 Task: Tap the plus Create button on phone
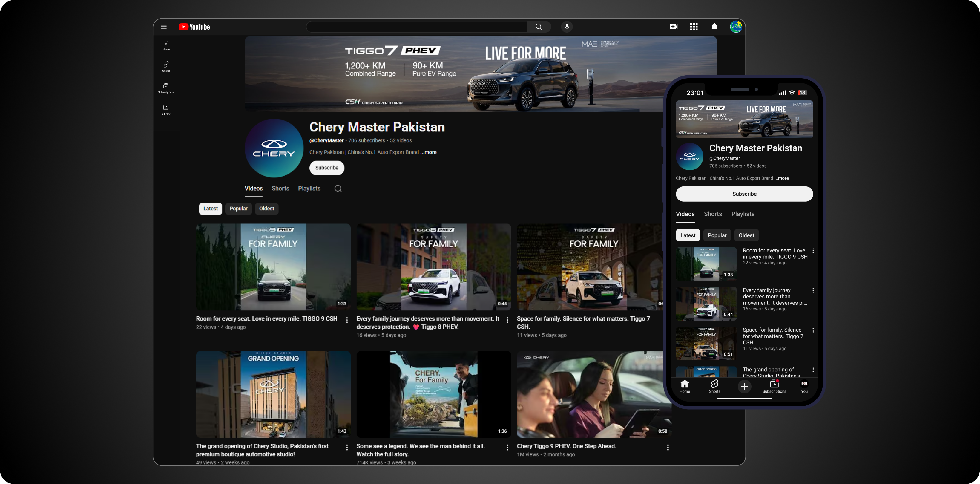tap(745, 387)
